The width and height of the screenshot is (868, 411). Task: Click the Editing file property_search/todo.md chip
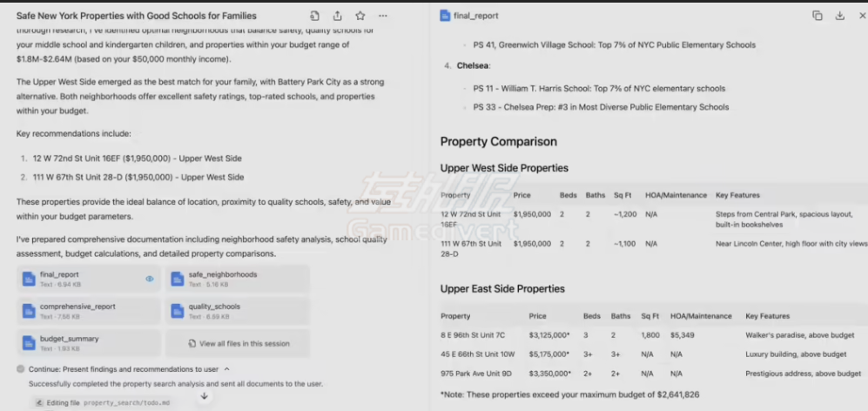pyautogui.click(x=103, y=403)
